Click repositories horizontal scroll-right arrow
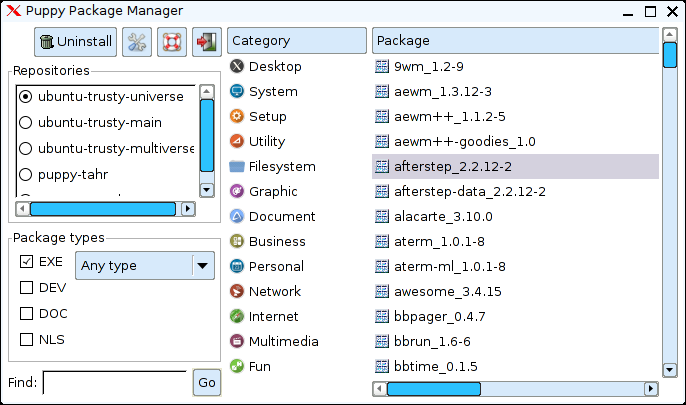 click(x=188, y=209)
